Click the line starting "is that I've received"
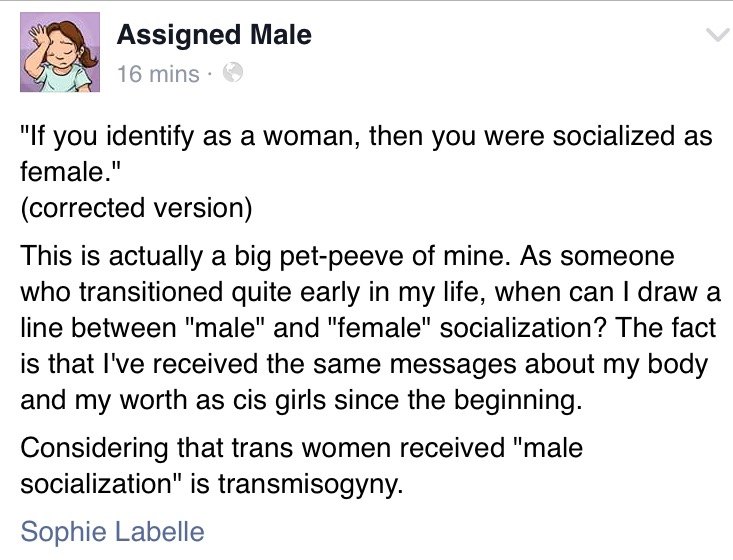 coord(364,364)
